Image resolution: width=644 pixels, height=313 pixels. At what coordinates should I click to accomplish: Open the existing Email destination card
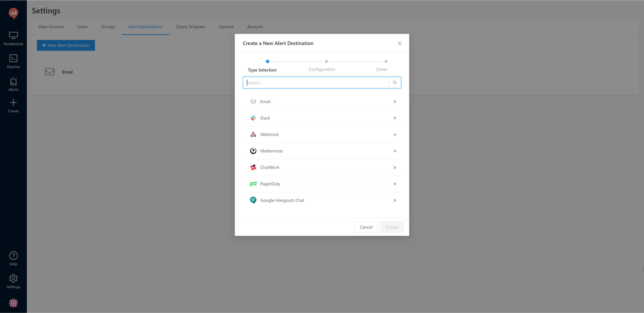point(72,72)
